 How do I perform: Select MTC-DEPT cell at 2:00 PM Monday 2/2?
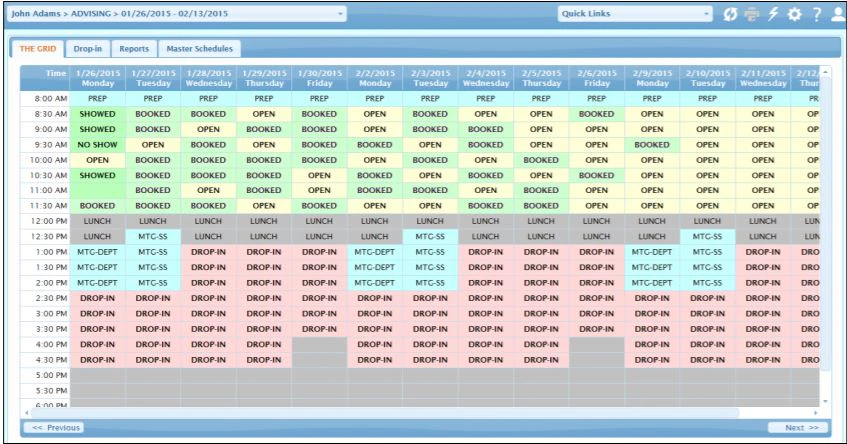pos(375,282)
